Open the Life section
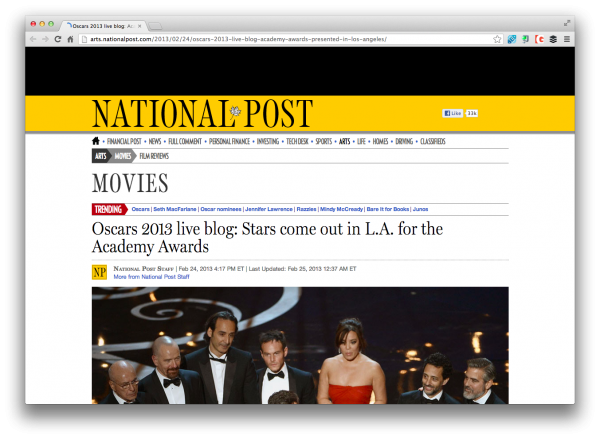Screen dimensions: 600x439 [x=361, y=141]
